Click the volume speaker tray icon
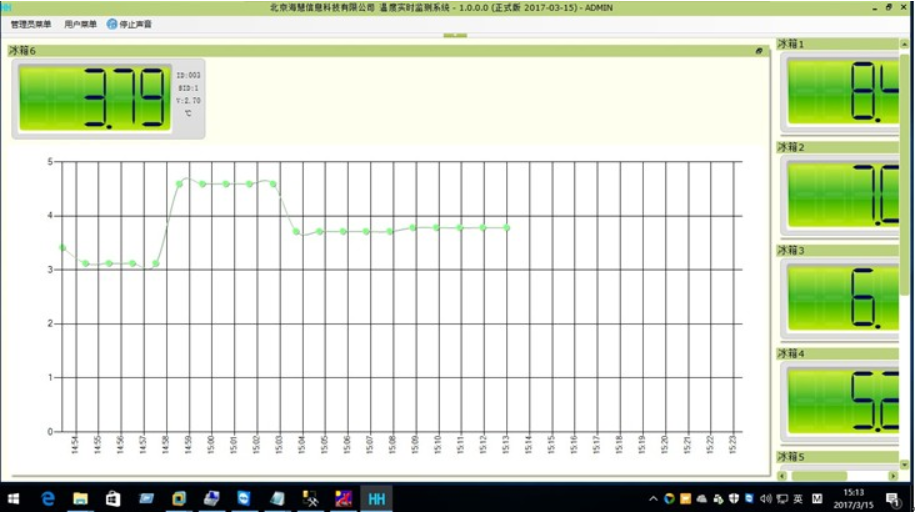Image resolution: width=915 pixels, height=515 pixels. pyautogui.click(x=766, y=499)
